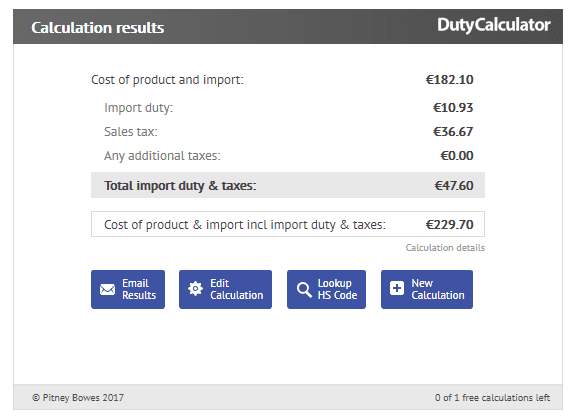Click the envelope icon on Email Results
Image resolution: width=575 pixels, height=419 pixels.
coord(107,289)
